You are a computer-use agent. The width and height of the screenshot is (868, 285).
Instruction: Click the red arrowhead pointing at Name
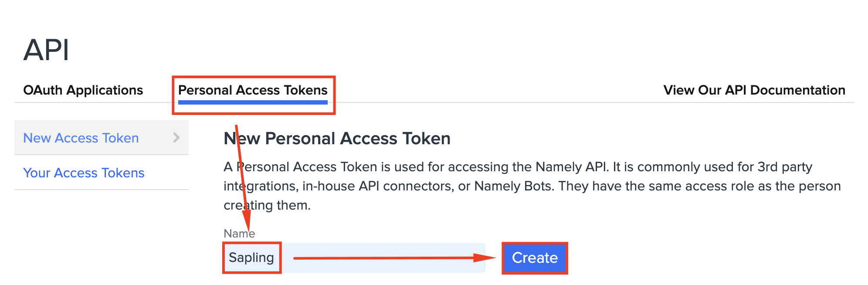(x=247, y=219)
